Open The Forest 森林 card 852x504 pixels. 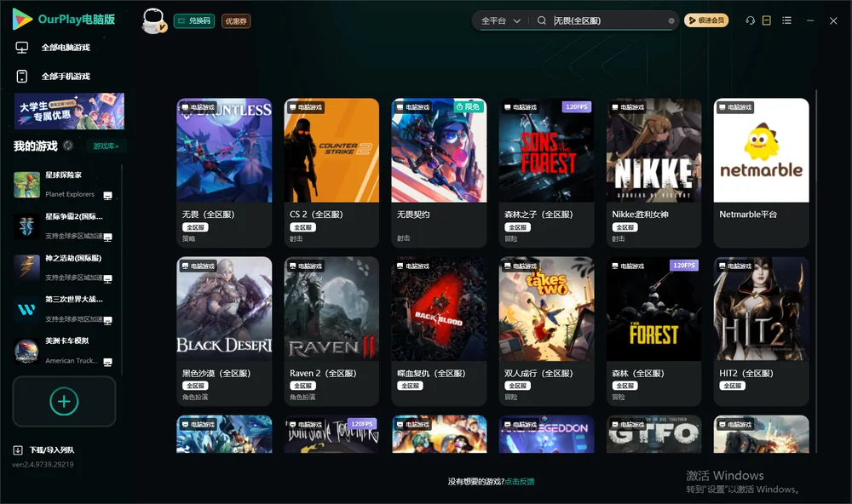(654, 331)
